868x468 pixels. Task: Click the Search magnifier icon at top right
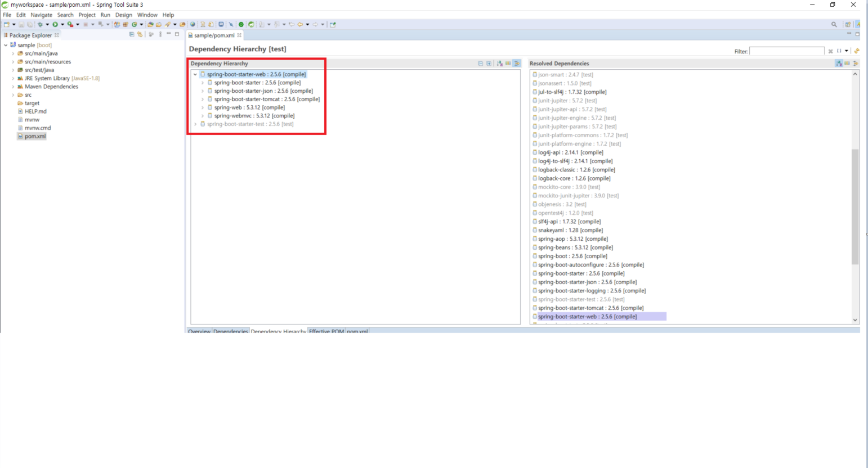[x=834, y=24]
